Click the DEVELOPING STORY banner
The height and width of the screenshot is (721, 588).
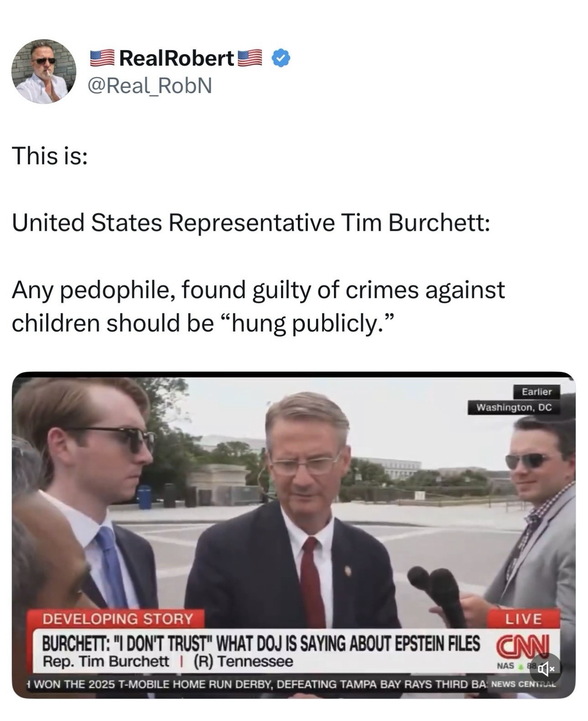tap(117, 619)
